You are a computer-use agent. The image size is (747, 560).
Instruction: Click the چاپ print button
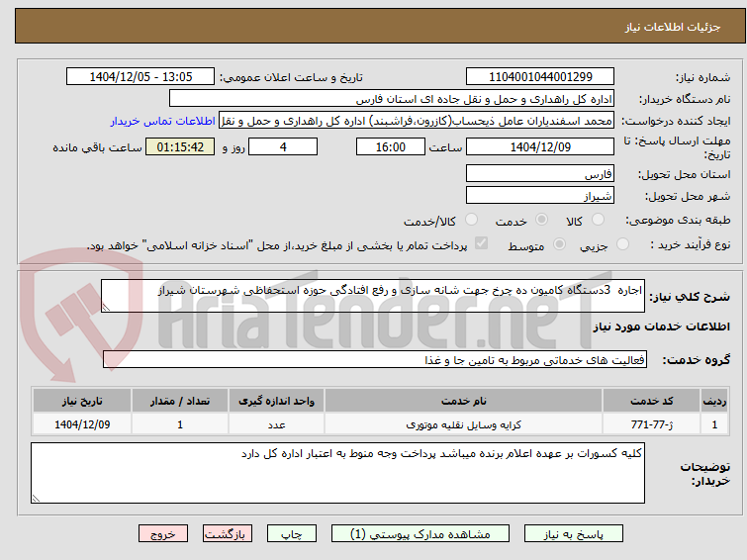tap(292, 534)
